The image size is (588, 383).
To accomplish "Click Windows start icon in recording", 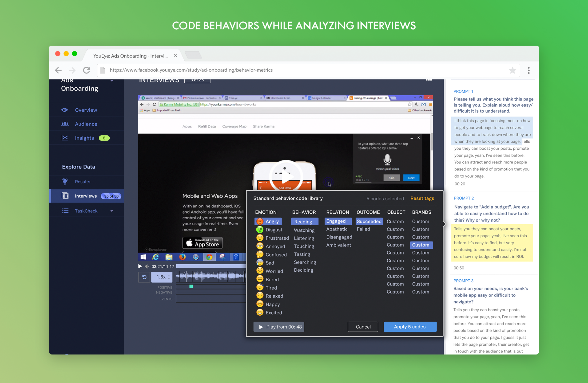I will tap(143, 257).
